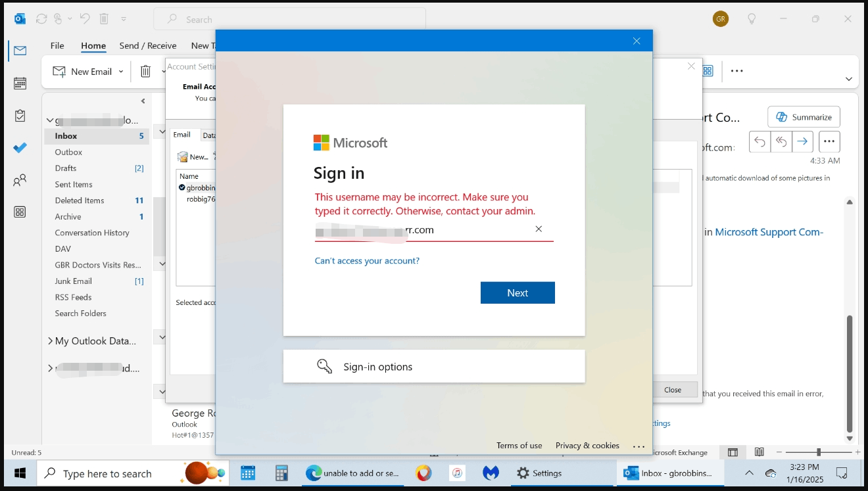Click Can't access your account link

367,261
